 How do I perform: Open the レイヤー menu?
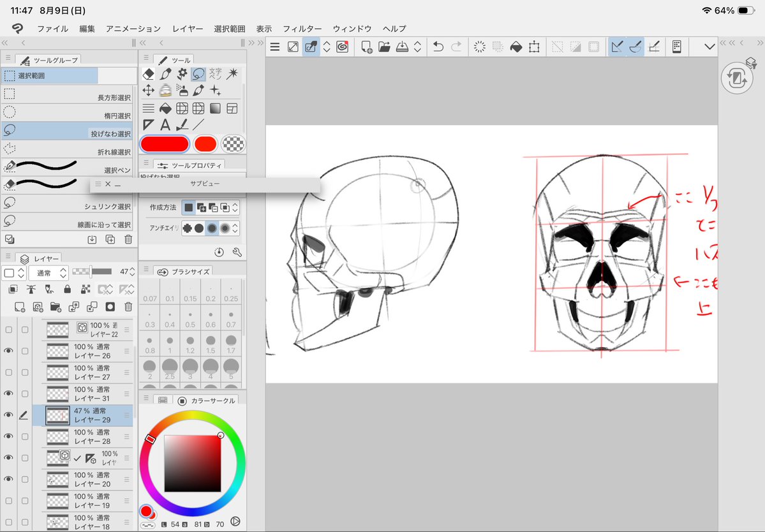188,29
